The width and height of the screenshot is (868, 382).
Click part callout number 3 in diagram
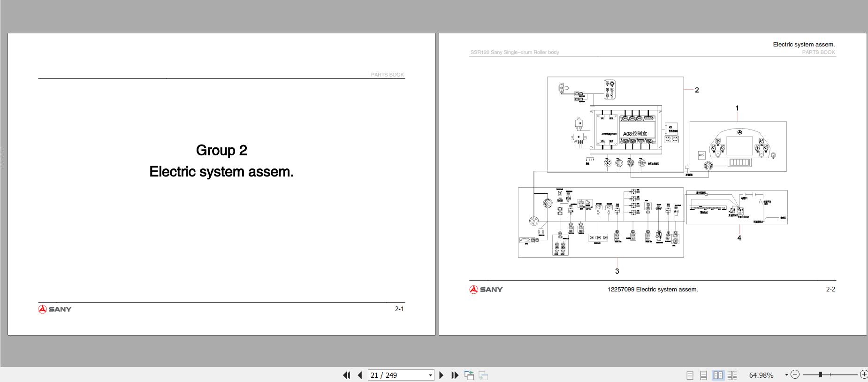(617, 271)
